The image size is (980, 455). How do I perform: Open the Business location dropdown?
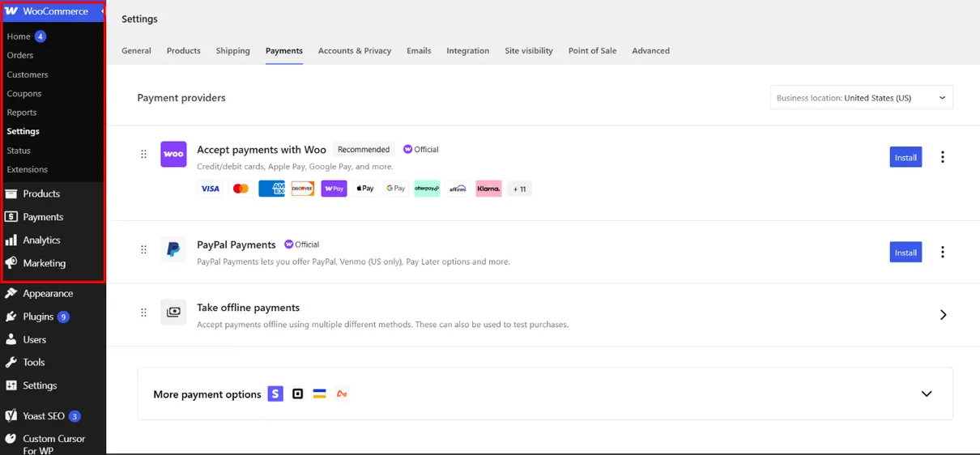(861, 97)
